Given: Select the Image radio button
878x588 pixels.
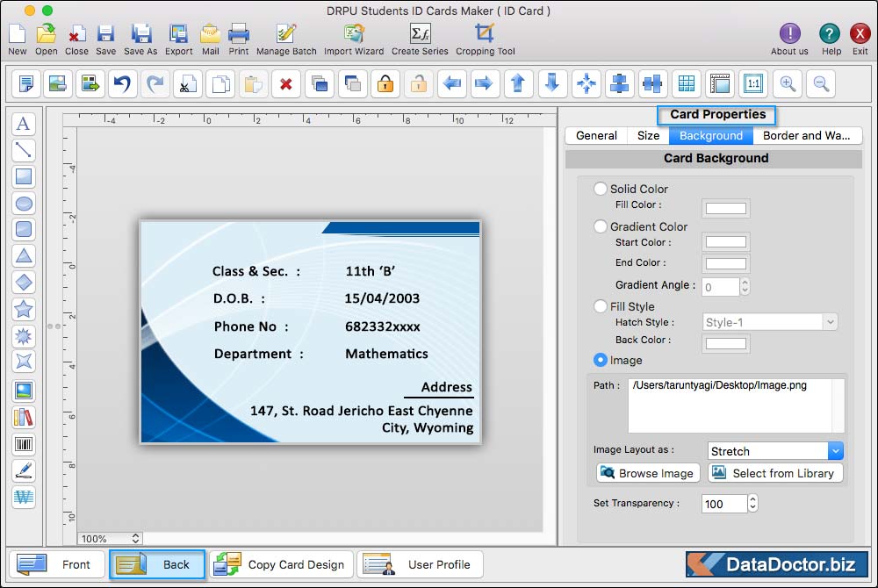Looking at the screenshot, I should (x=601, y=360).
